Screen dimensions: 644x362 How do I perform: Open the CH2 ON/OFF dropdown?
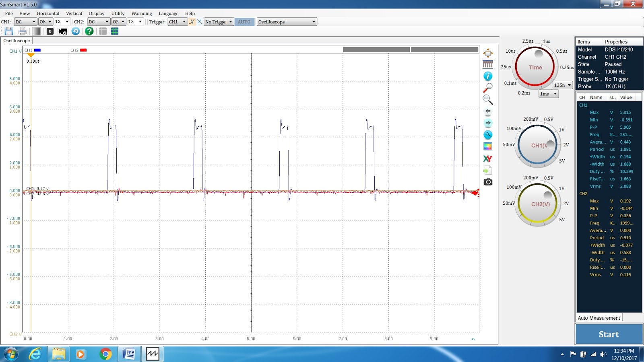tap(119, 22)
